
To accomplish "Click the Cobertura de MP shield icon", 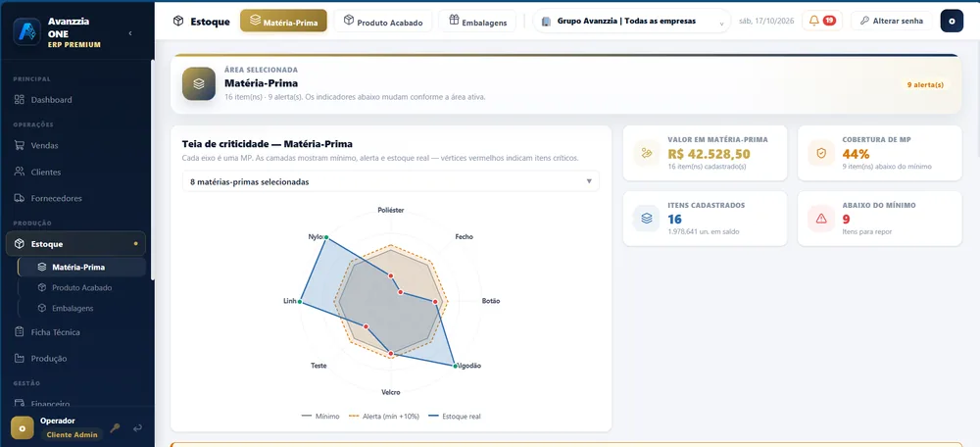I will click(820, 153).
